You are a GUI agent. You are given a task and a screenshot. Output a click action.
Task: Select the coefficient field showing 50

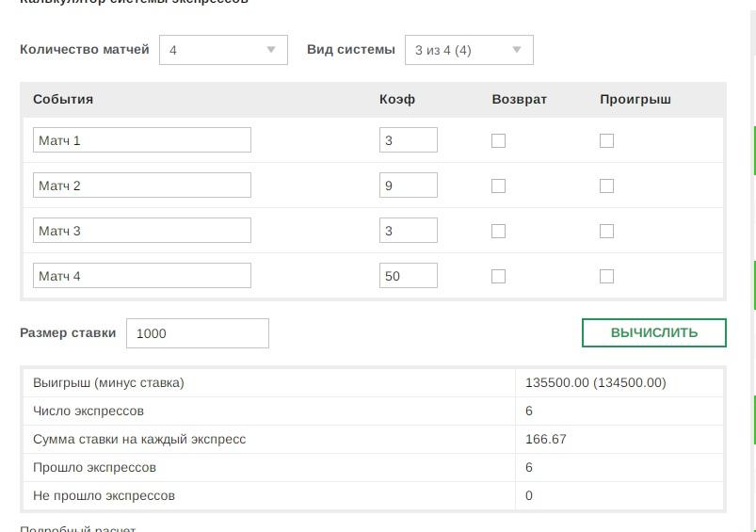click(x=409, y=275)
